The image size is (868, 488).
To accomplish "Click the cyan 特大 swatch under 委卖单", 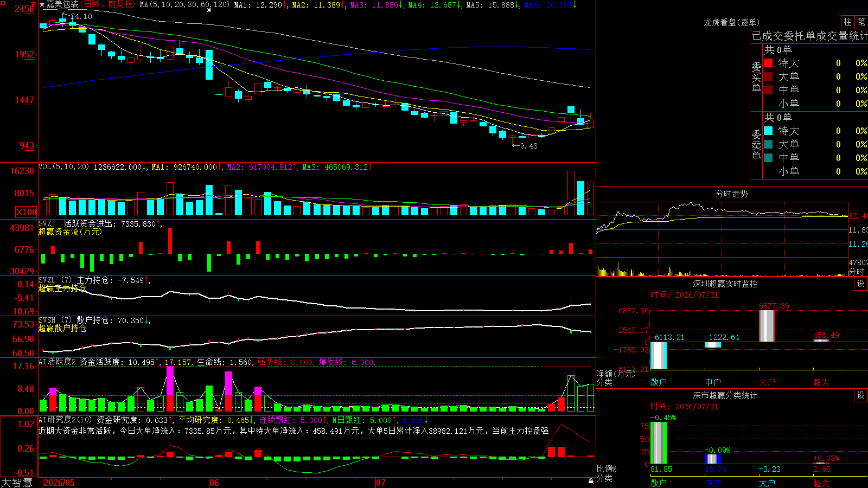I will (x=768, y=131).
